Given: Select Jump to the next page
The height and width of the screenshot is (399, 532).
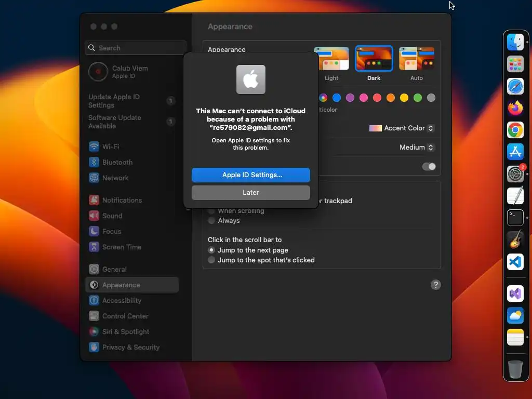Looking at the screenshot, I should [x=211, y=250].
